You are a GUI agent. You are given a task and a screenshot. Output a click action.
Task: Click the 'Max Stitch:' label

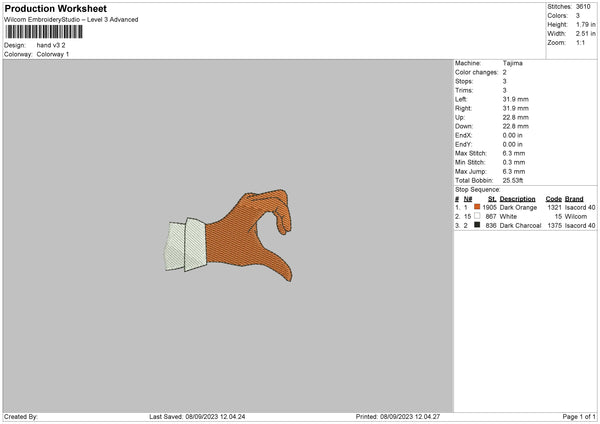tap(471, 153)
